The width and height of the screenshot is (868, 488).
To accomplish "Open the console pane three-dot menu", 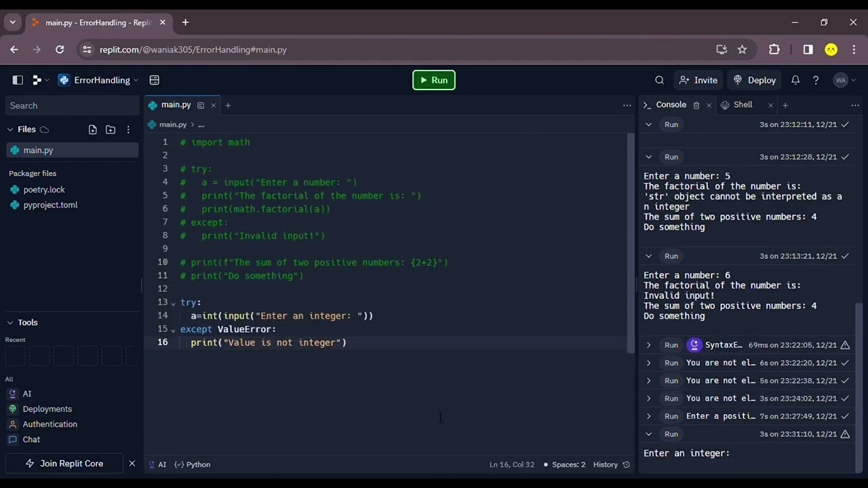I will tap(855, 105).
